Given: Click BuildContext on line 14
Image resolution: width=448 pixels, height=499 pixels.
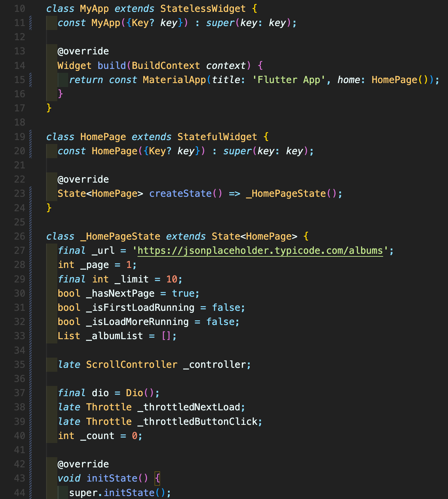Looking at the screenshot, I should pyautogui.click(x=166, y=66).
